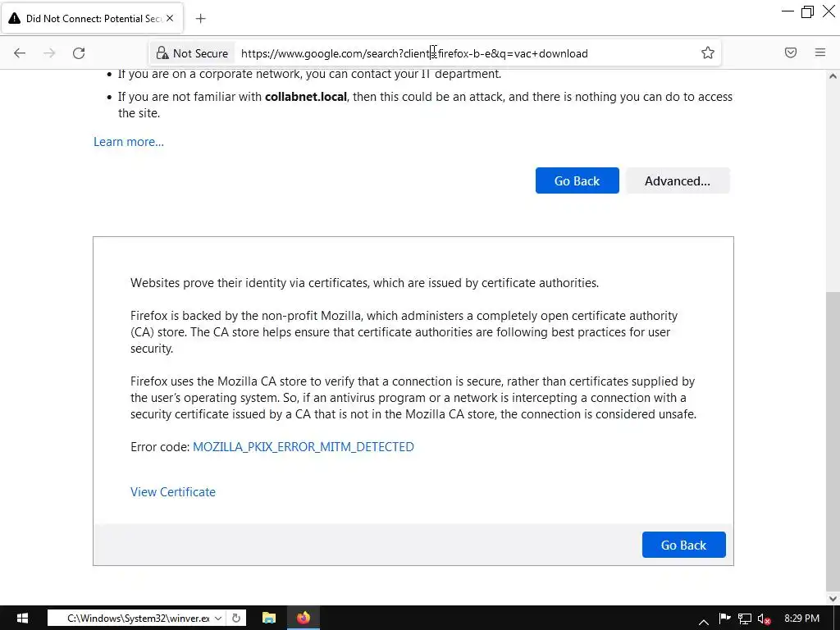Open File Explorer from the taskbar

269,619
